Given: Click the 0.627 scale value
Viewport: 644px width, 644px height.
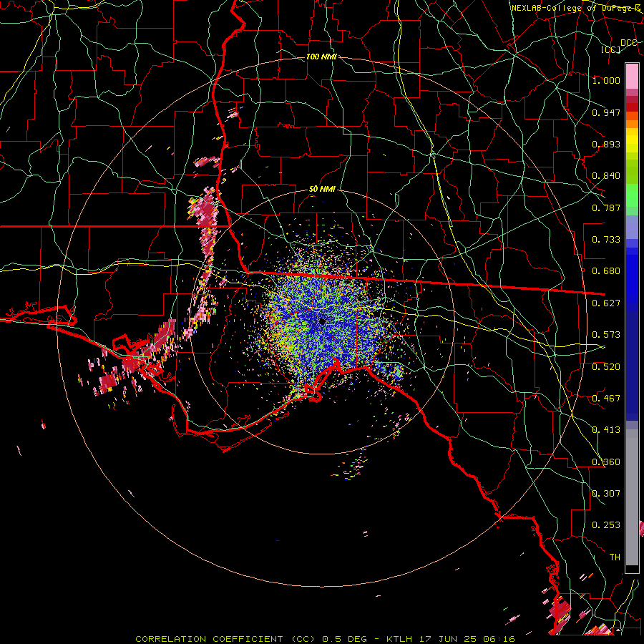Looking at the screenshot, I should pyautogui.click(x=606, y=303).
